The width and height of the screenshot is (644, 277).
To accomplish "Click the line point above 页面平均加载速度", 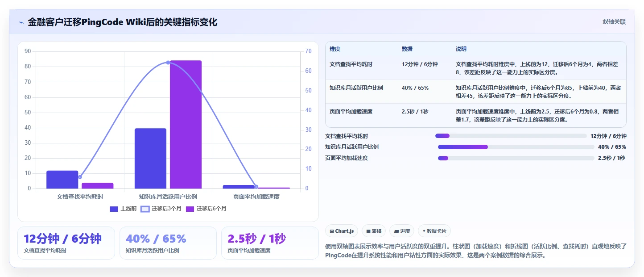I will click(256, 187).
